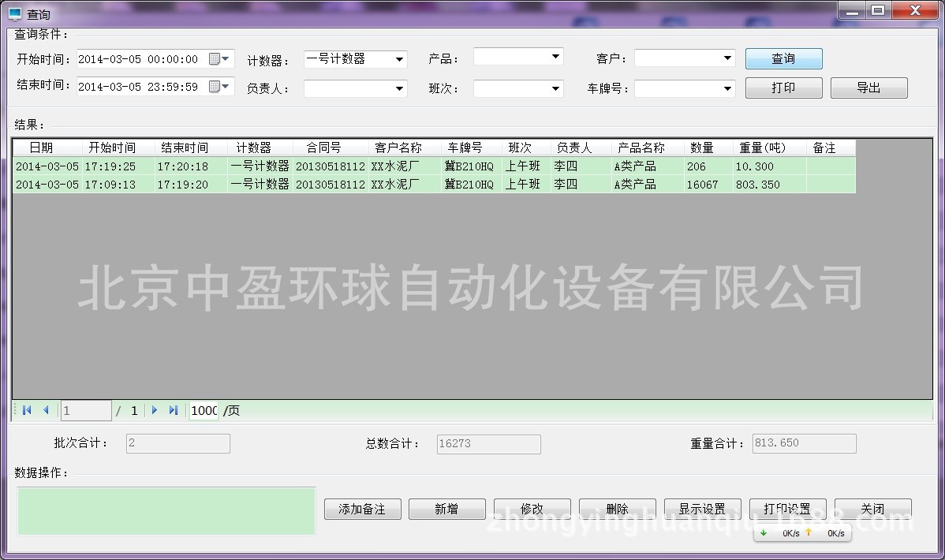This screenshot has width=945, height=560.
Task: Click the 合同号 column header
Action: pos(331,147)
